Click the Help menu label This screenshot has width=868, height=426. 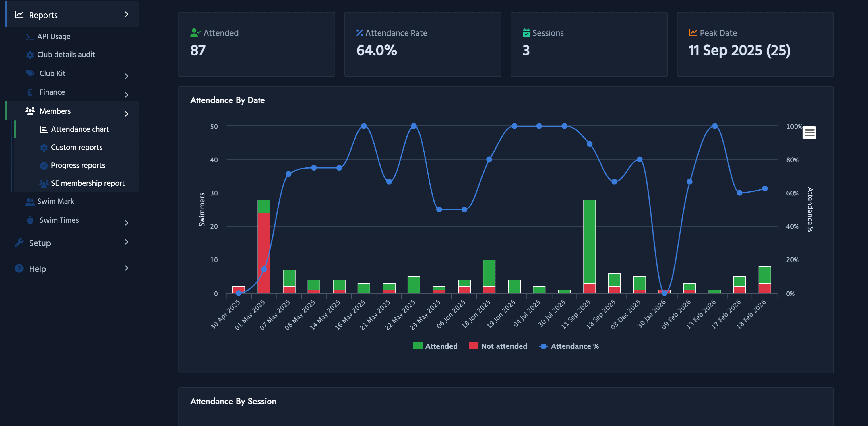click(37, 269)
